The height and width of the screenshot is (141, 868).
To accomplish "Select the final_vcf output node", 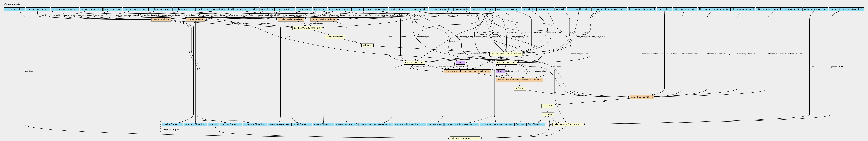I will pyautogui.click(x=520, y=124).
